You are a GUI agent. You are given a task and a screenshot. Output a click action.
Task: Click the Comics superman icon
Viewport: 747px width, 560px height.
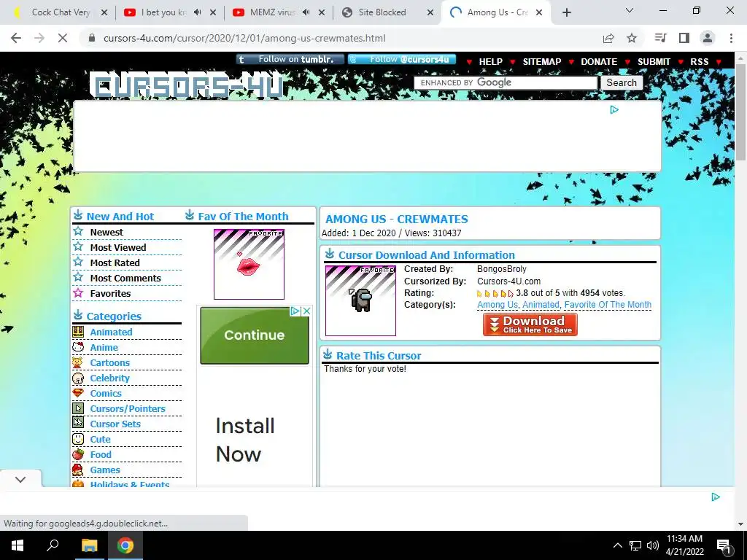[78, 393]
